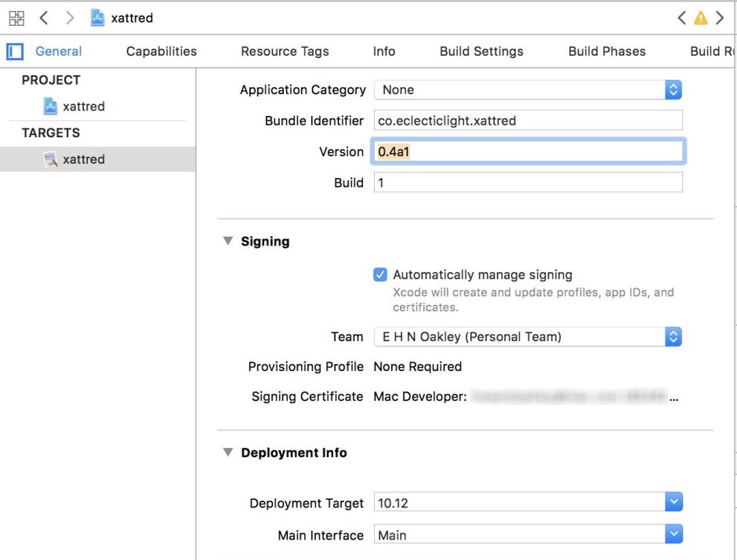Select the xattred target in the sidebar
This screenshot has width=737, height=560.
pyautogui.click(x=83, y=159)
